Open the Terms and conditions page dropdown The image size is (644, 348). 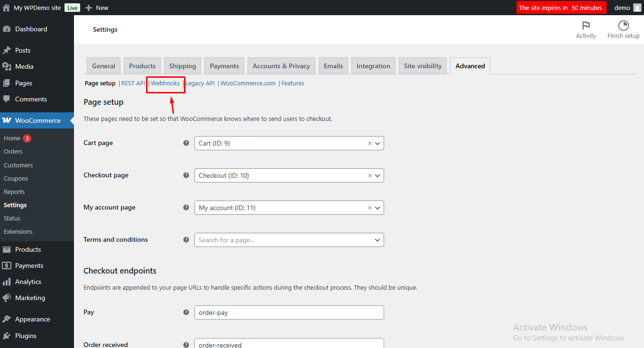coord(377,240)
